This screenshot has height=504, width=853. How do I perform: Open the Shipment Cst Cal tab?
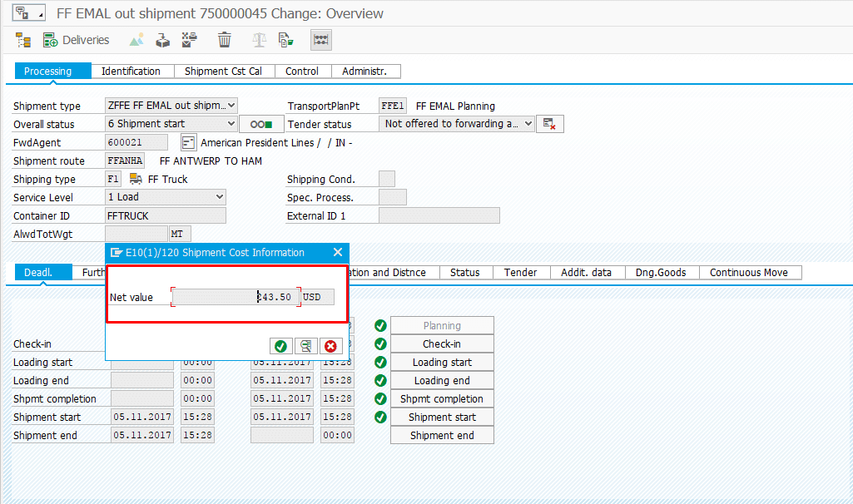pyautogui.click(x=223, y=72)
